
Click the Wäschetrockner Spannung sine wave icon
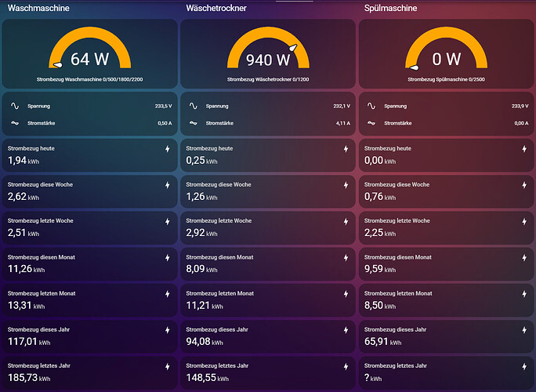tap(194, 106)
